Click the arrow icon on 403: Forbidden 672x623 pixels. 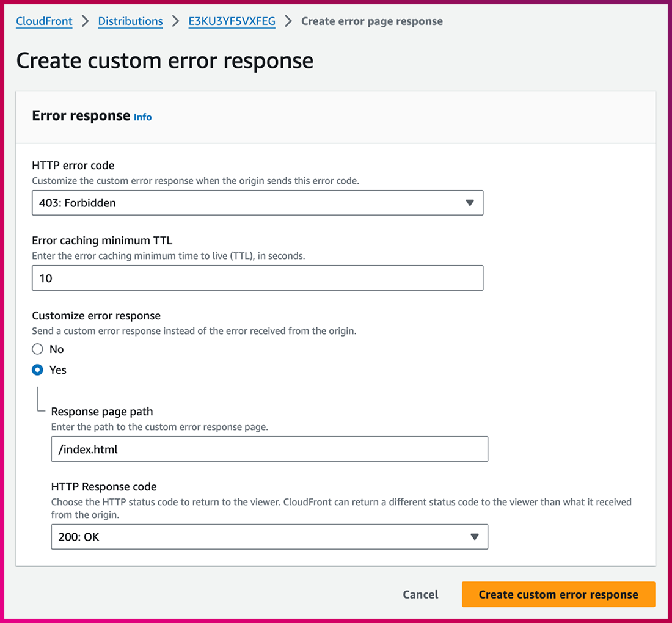click(x=469, y=203)
